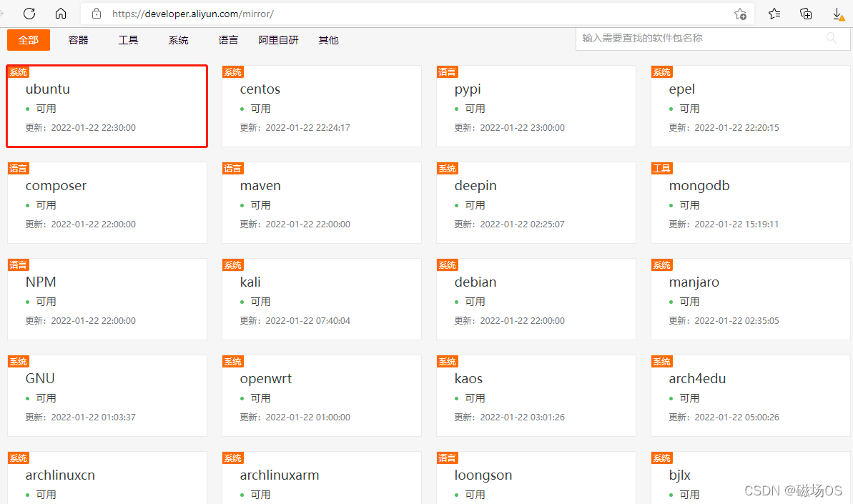Image resolution: width=853 pixels, height=504 pixels.
Task: Click the 可用 status on pypi card
Action: [x=475, y=109]
